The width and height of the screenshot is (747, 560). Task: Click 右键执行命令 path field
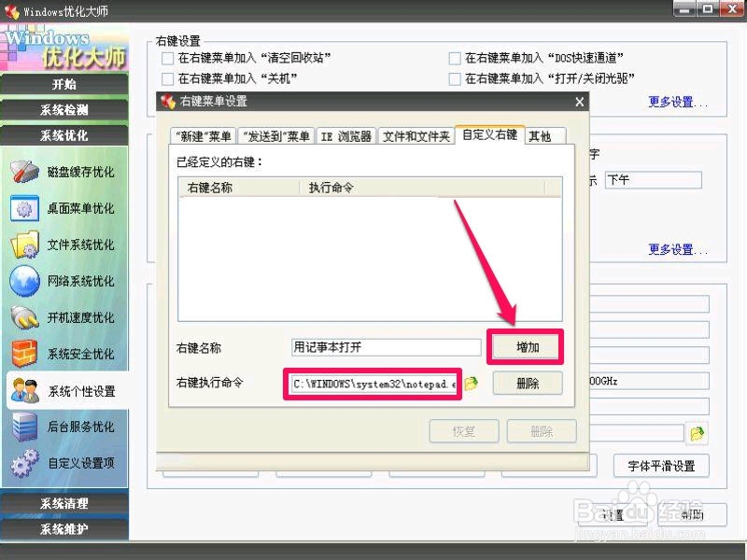click(x=374, y=384)
